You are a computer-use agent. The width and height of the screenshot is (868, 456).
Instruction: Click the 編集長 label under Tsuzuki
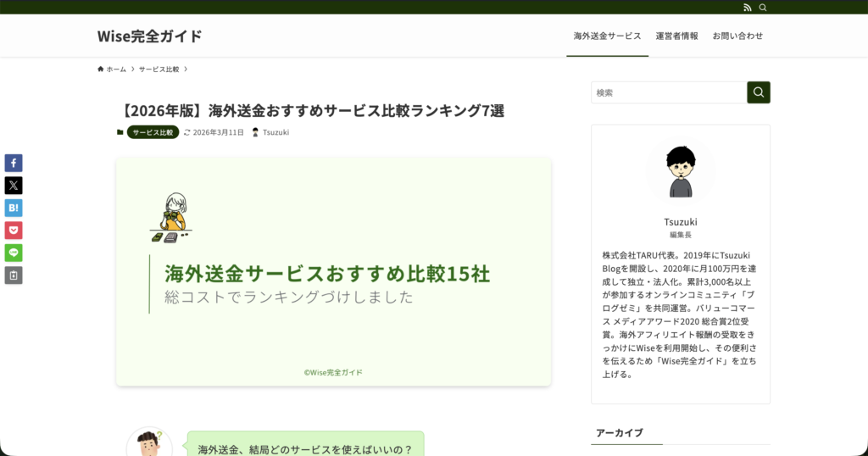[681, 235]
